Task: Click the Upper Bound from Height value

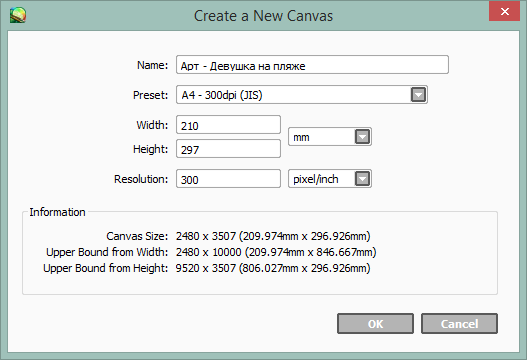Action: 273,268
